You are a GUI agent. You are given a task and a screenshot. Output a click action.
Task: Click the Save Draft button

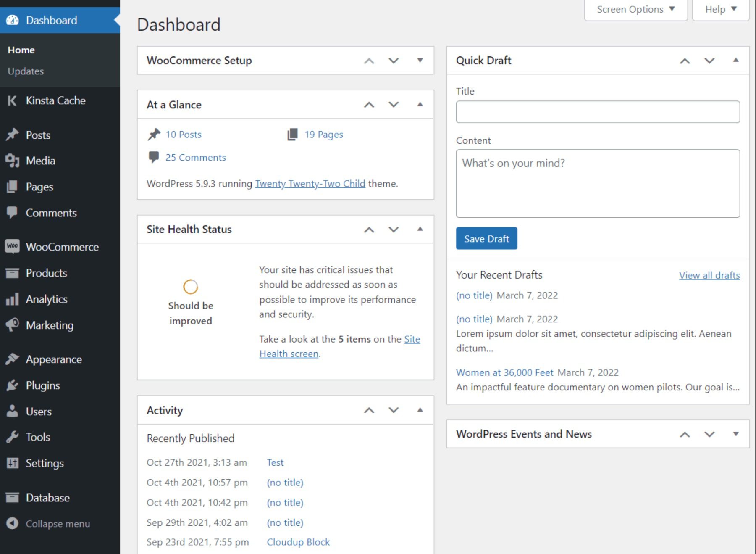pyautogui.click(x=486, y=238)
